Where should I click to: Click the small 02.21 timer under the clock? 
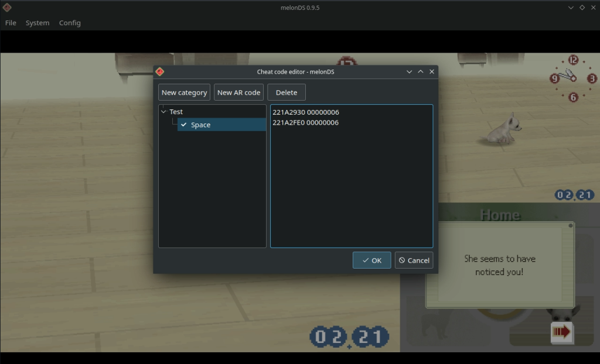pyautogui.click(x=574, y=195)
